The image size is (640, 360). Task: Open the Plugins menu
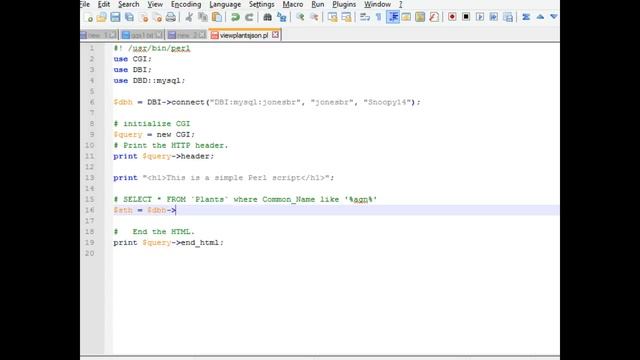point(344,4)
